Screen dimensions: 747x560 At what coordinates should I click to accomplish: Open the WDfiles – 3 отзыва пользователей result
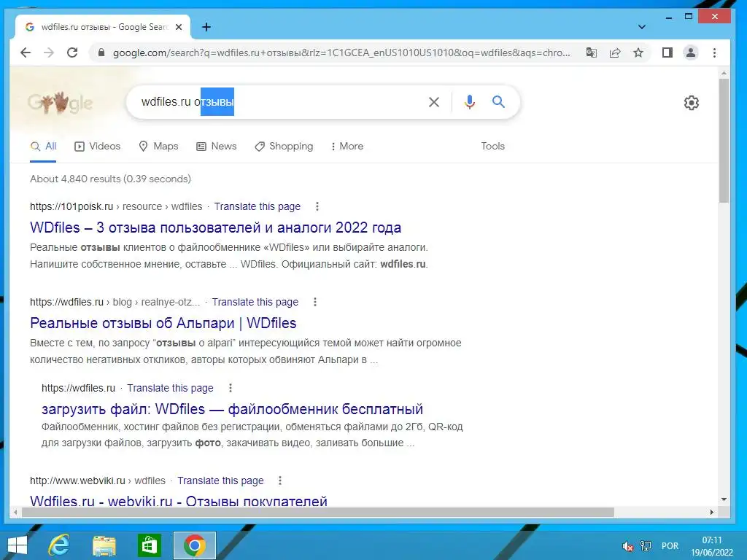(x=215, y=227)
